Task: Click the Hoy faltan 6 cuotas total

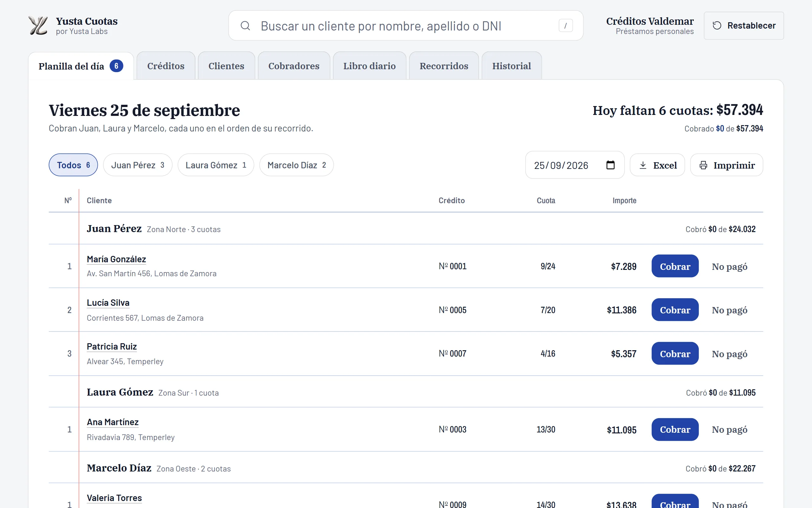Action: (x=678, y=110)
